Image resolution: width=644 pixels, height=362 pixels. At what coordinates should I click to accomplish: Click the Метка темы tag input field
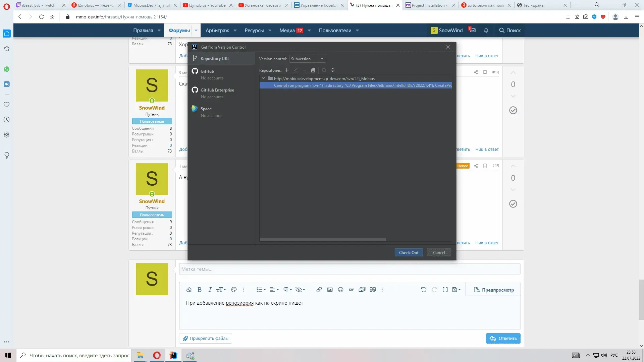350,269
